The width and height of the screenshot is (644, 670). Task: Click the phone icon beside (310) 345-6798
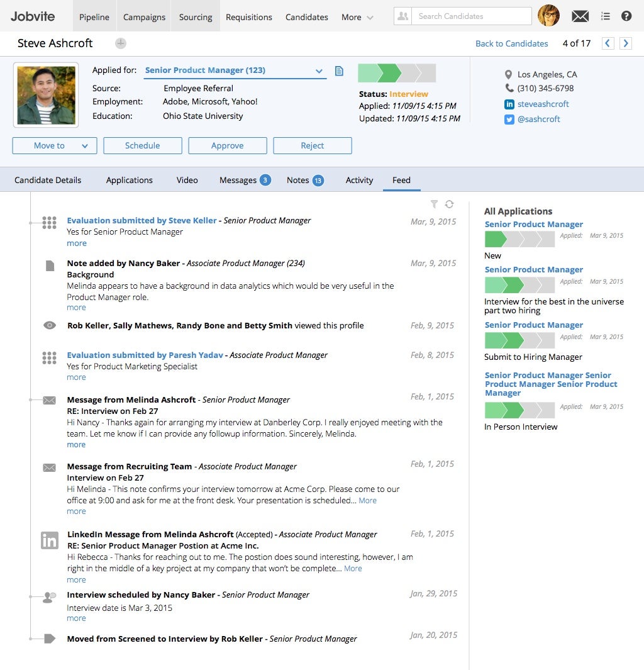pyautogui.click(x=509, y=88)
